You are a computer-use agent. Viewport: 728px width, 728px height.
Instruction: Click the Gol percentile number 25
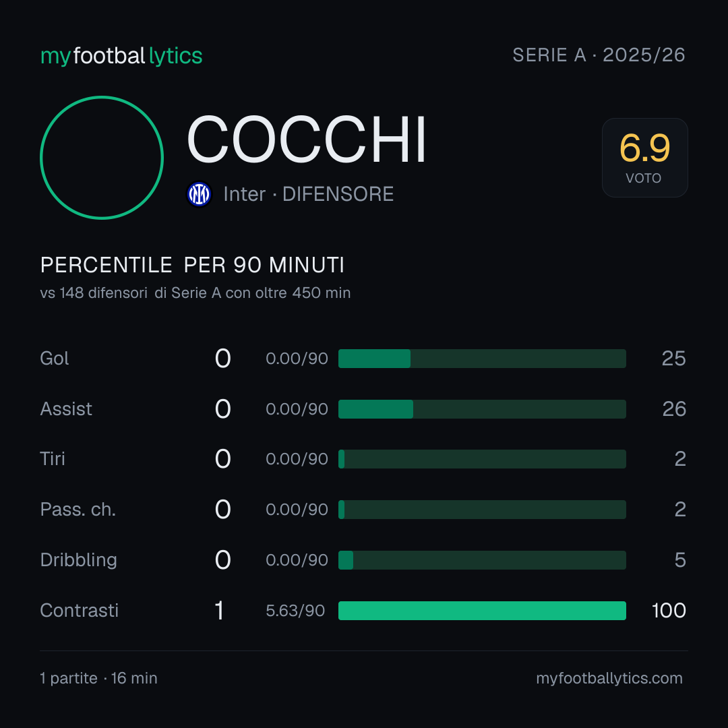click(x=673, y=359)
